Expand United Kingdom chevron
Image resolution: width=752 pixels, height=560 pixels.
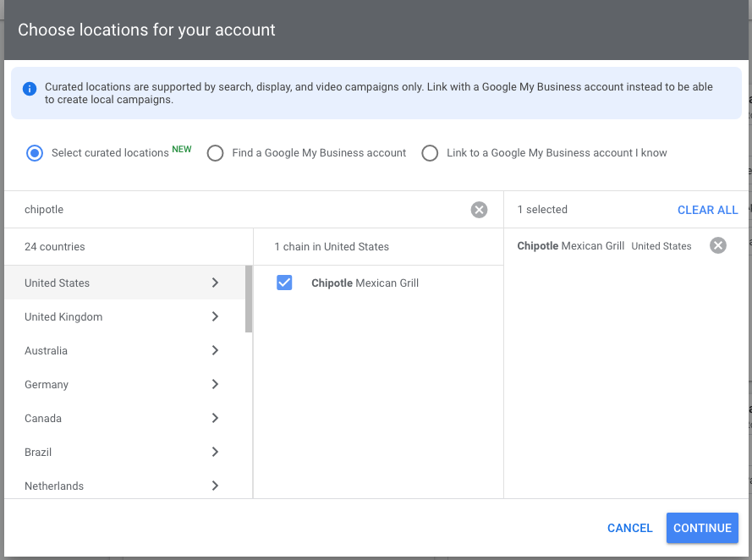pos(215,316)
